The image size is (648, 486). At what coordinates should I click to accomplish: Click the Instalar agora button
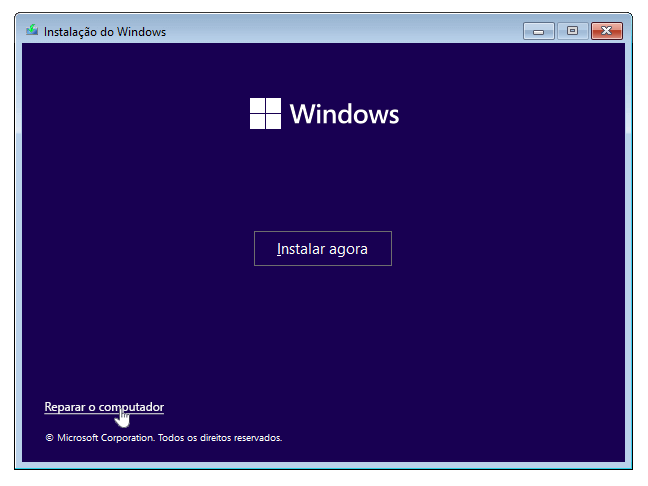click(x=323, y=248)
